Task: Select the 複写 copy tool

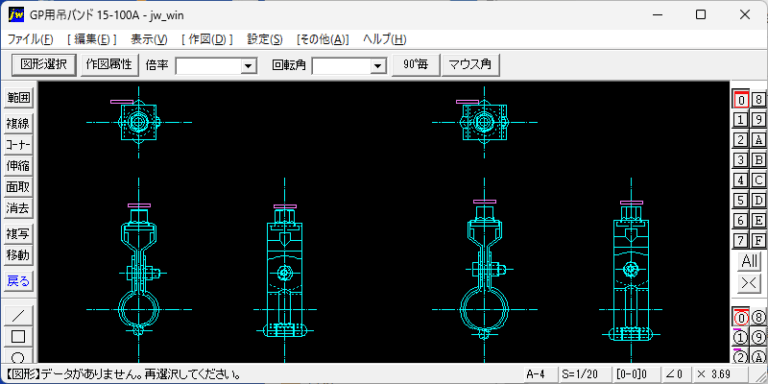Action: pyautogui.click(x=18, y=234)
